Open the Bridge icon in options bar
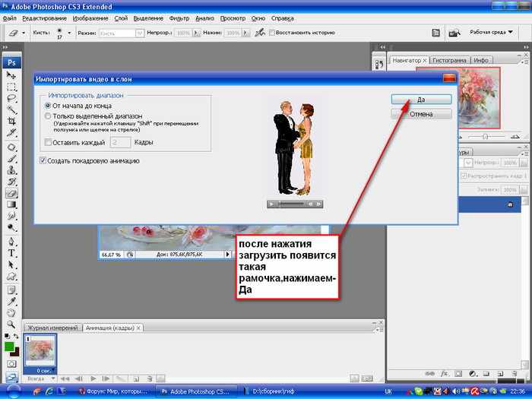532x399 pixels. coord(454,33)
